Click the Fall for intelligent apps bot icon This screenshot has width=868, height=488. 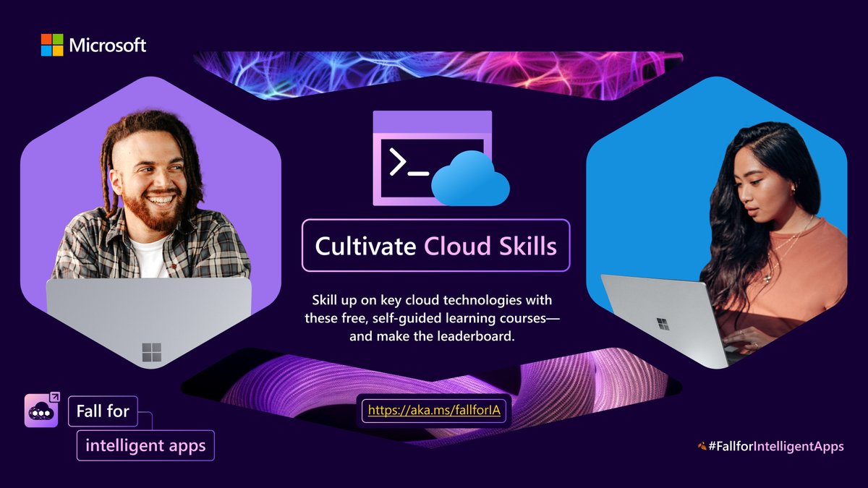coord(42,410)
